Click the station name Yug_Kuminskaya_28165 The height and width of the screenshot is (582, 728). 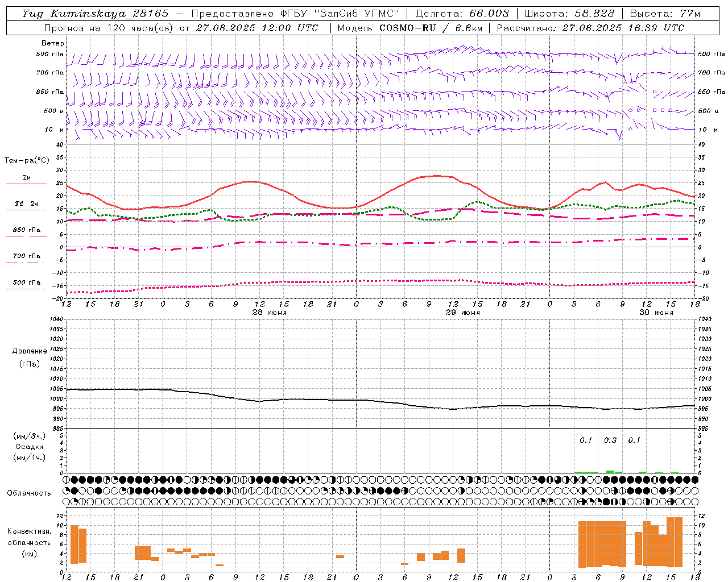pos(95,14)
